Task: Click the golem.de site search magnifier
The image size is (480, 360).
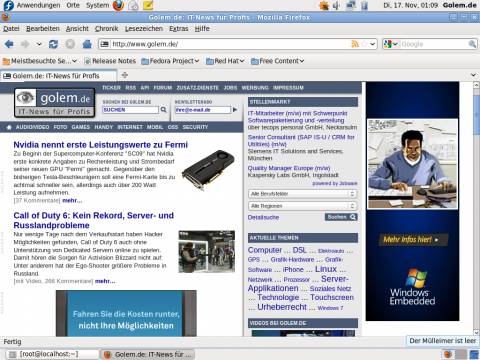Action: coord(164,110)
